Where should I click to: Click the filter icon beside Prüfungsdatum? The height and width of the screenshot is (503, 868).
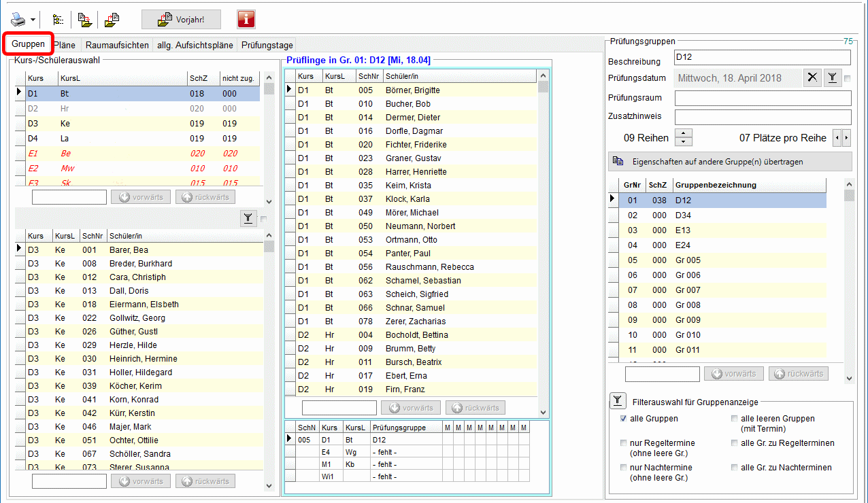tap(832, 78)
